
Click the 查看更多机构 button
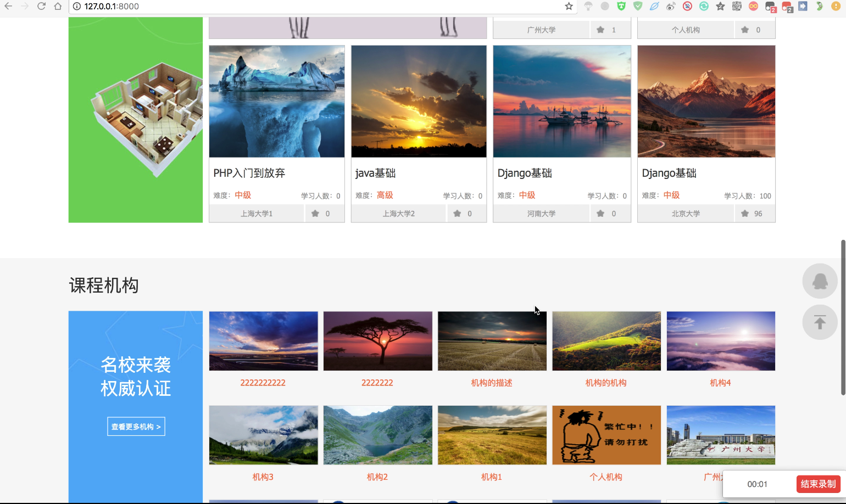136,427
